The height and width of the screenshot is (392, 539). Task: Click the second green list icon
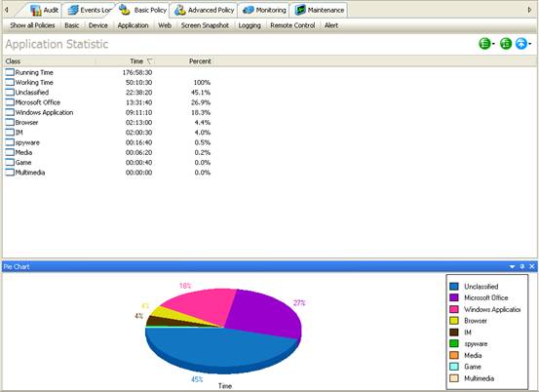(x=506, y=44)
